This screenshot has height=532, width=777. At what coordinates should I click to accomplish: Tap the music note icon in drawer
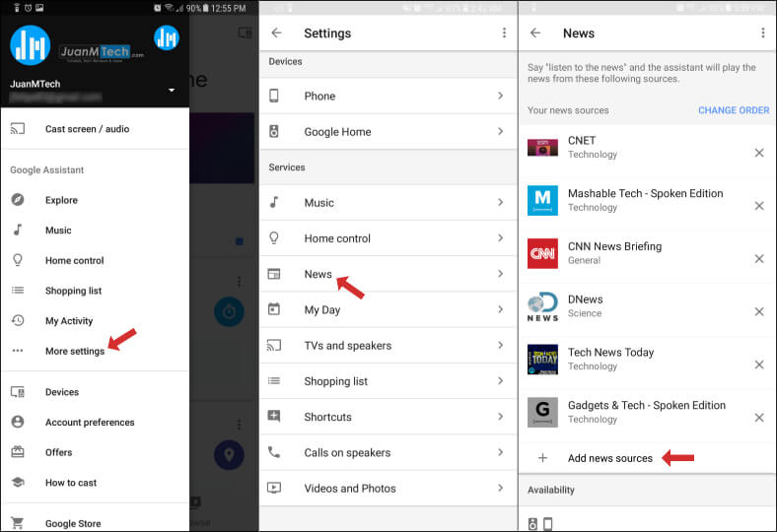(18, 230)
